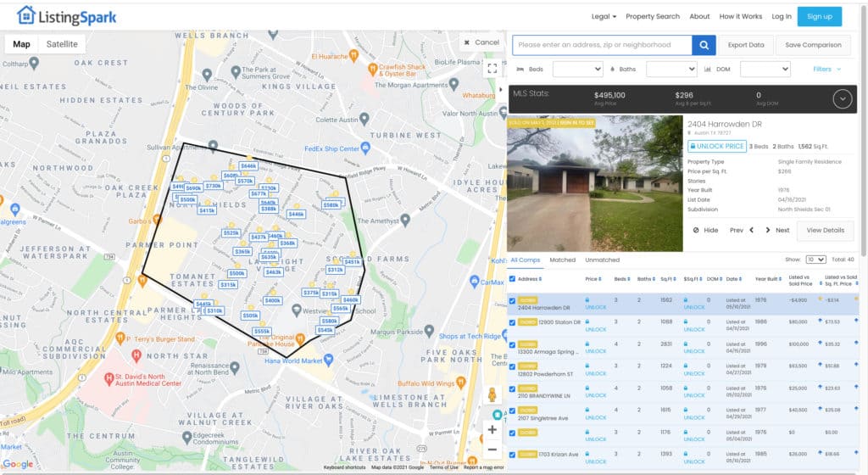Sort the table by Year Built column
This screenshot has height=475, width=868.
click(768, 279)
